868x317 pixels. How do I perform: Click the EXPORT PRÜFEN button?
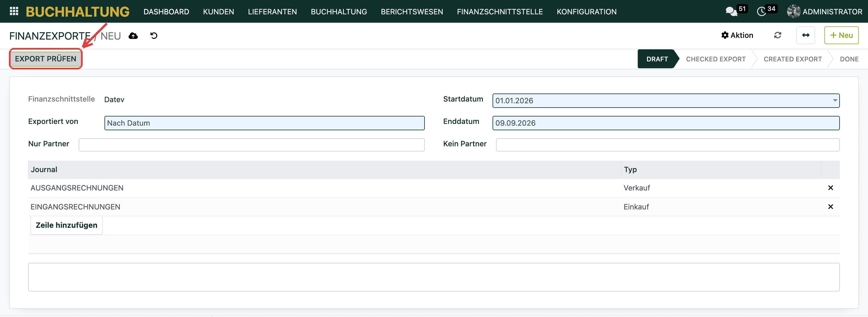[46, 59]
